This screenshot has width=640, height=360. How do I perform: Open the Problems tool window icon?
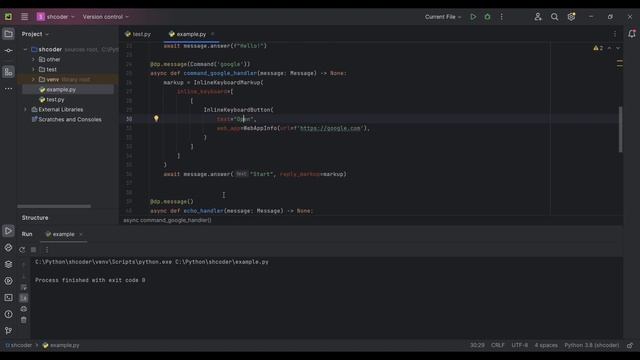click(8, 314)
